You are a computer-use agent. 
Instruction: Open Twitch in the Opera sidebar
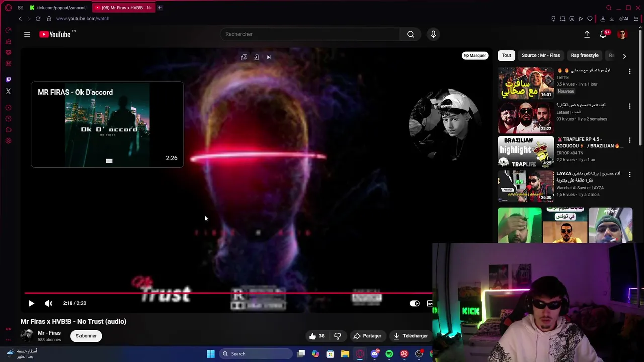coord(8,80)
